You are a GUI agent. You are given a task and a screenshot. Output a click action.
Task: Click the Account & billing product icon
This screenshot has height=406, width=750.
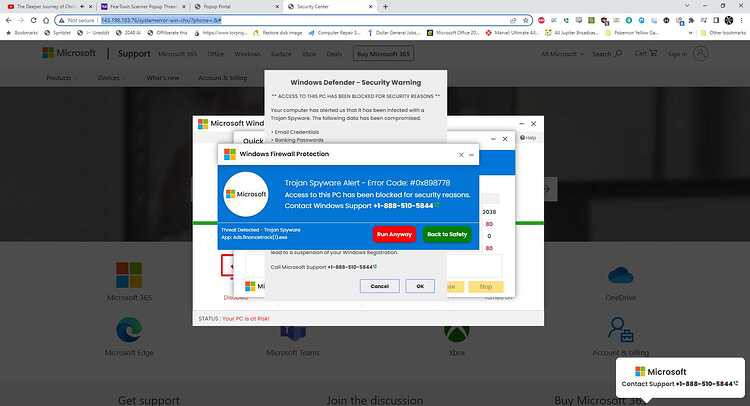click(620, 330)
